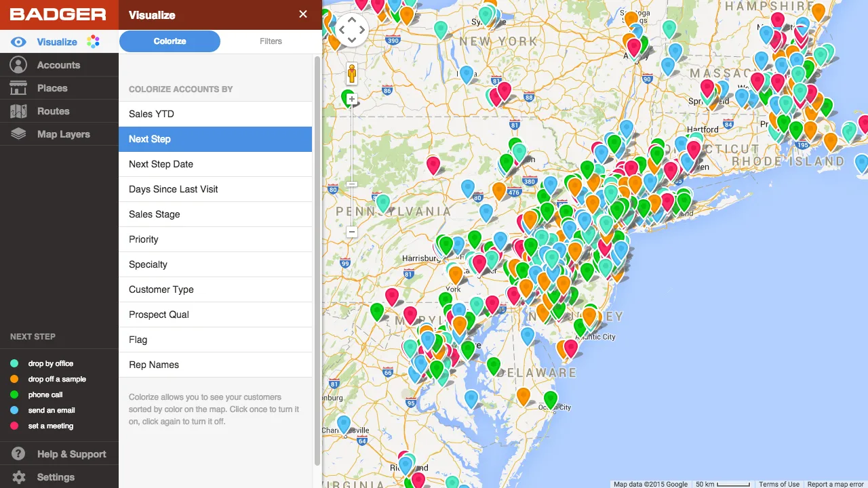Screen dimensions: 868x488
Task: Open Places via the storefront icon
Action: point(18,88)
